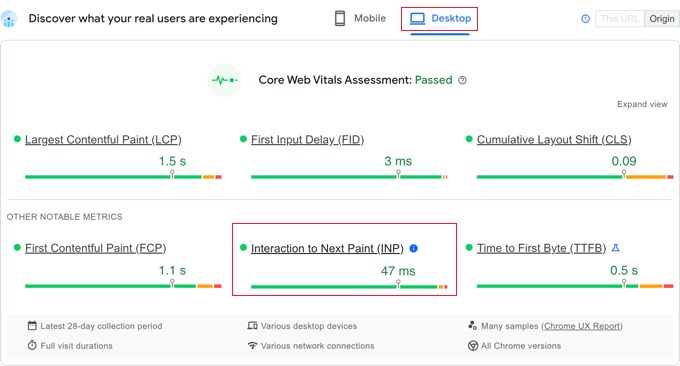Viewport: 680px width, 366px height.
Task: Click the blue info icon next to INP
Action: (414, 248)
